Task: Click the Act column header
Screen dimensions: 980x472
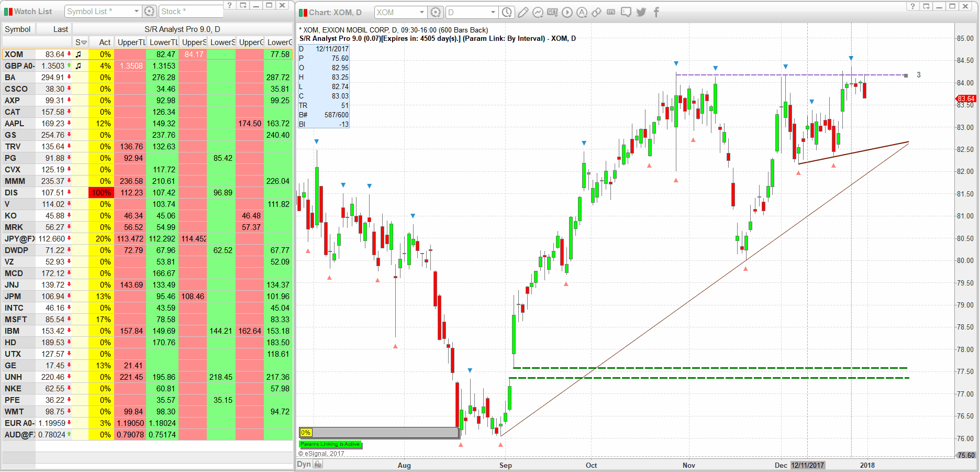Action: [102, 42]
